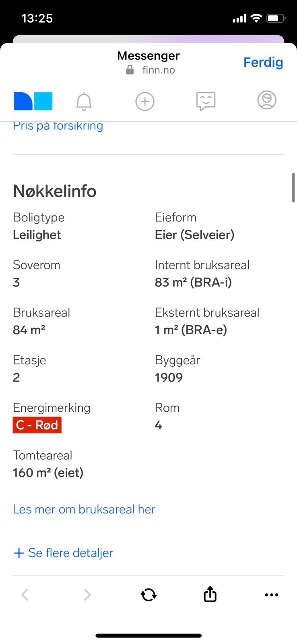Open the messages chat icon

point(206,101)
